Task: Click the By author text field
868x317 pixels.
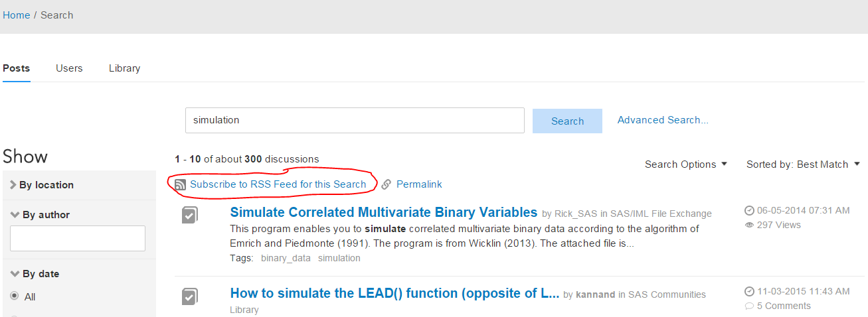Action: (78, 239)
